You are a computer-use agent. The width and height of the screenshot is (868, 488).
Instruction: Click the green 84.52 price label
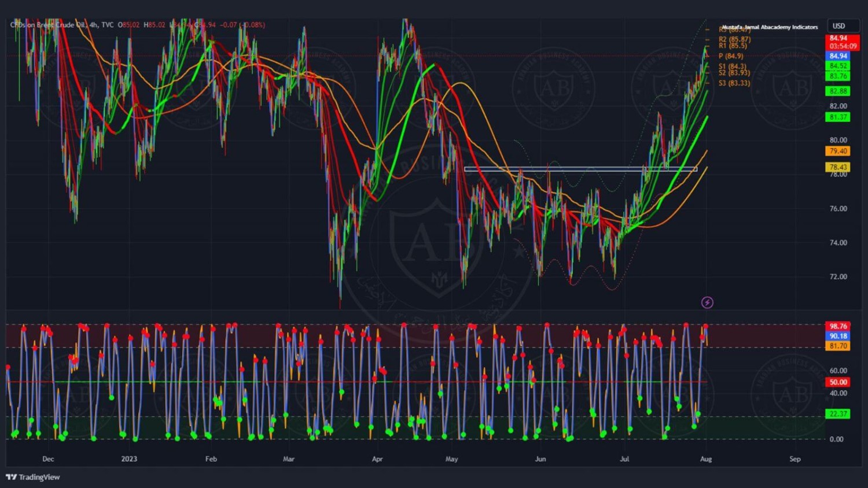pos(838,66)
